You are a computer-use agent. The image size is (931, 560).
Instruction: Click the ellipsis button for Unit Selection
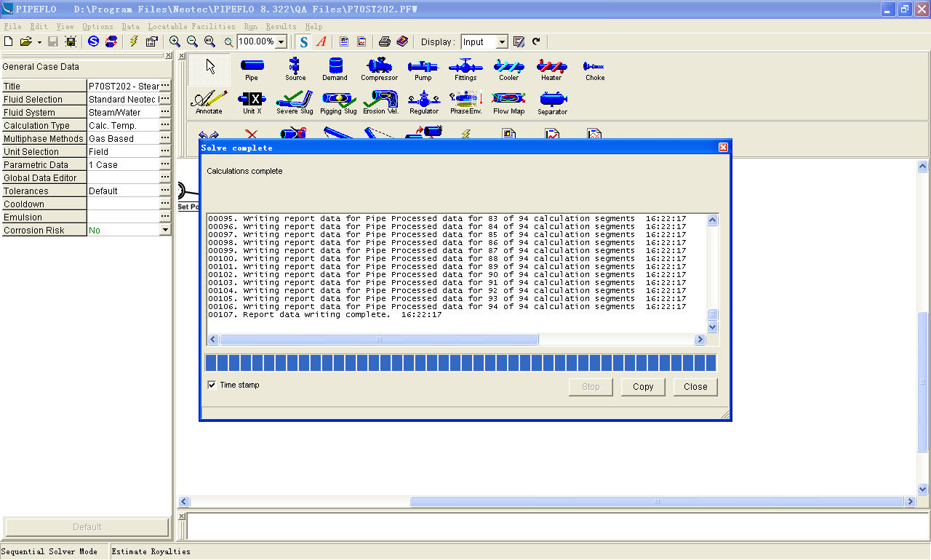click(165, 151)
